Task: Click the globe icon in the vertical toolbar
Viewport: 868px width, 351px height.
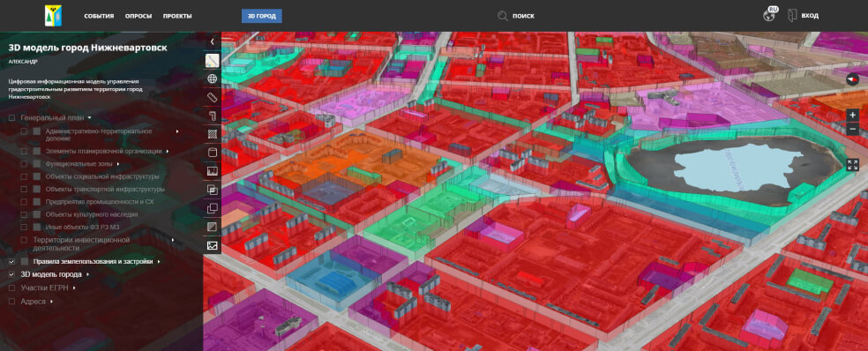Action: click(212, 78)
